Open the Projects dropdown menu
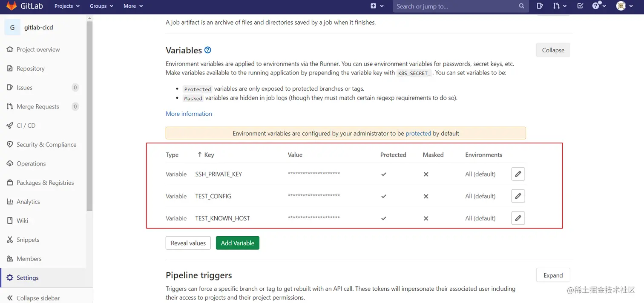The height and width of the screenshot is (303, 644). [x=66, y=6]
